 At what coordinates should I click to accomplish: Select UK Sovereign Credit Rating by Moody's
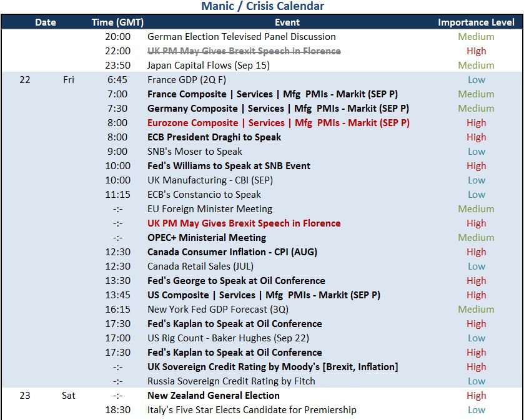click(273, 367)
